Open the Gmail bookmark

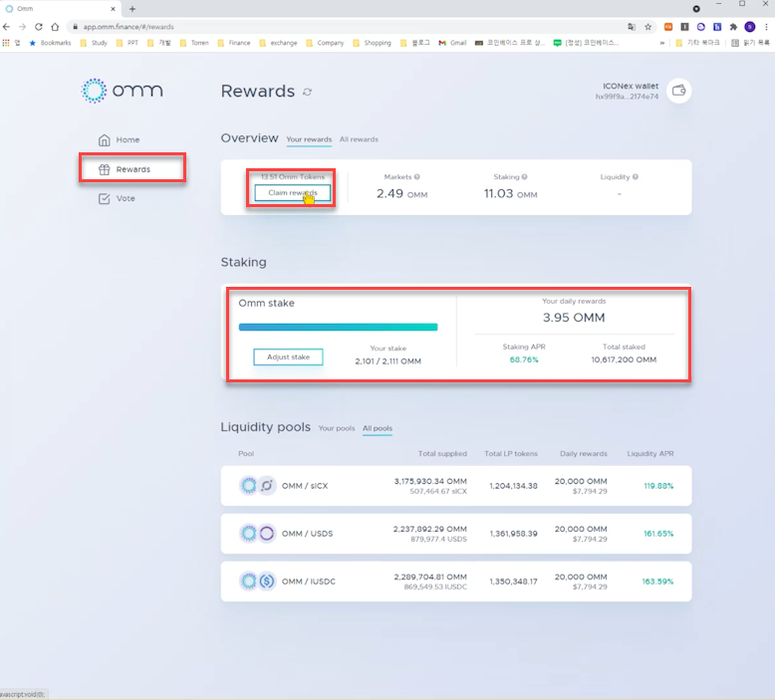point(452,43)
